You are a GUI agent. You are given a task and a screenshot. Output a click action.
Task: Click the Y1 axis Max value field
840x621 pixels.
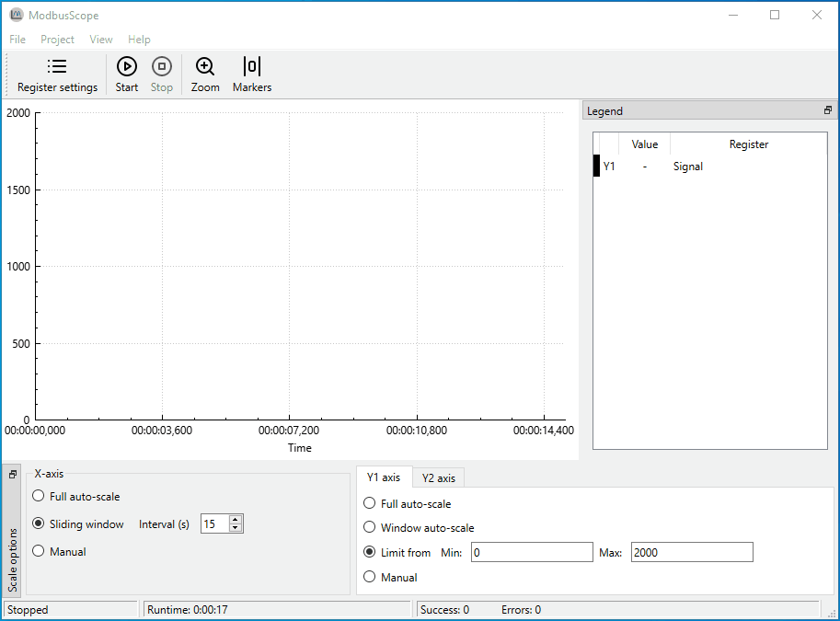[x=692, y=551]
